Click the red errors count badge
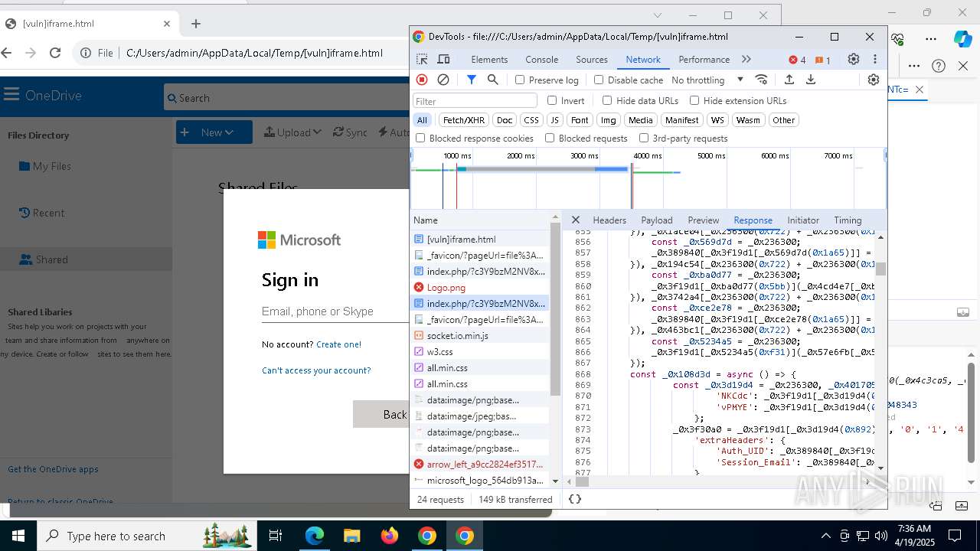 [x=798, y=60]
